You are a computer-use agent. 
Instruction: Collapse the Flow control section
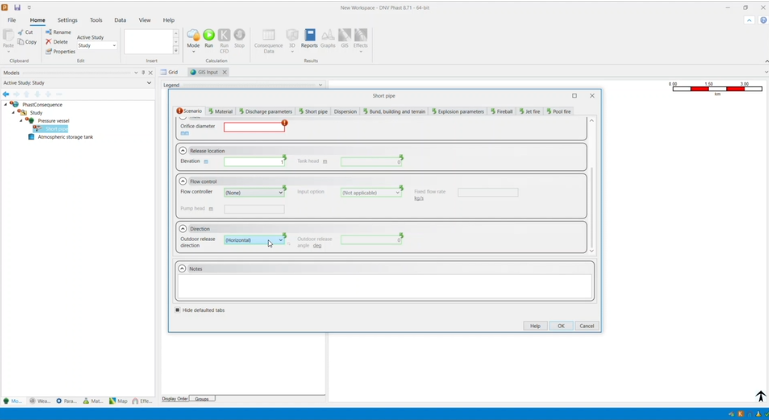click(x=183, y=181)
